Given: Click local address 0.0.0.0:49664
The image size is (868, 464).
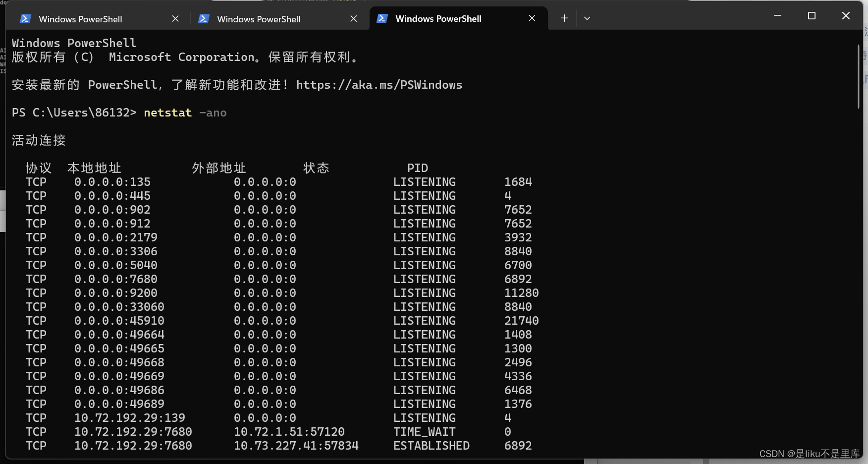Looking at the screenshot, I should click(119, 335).
